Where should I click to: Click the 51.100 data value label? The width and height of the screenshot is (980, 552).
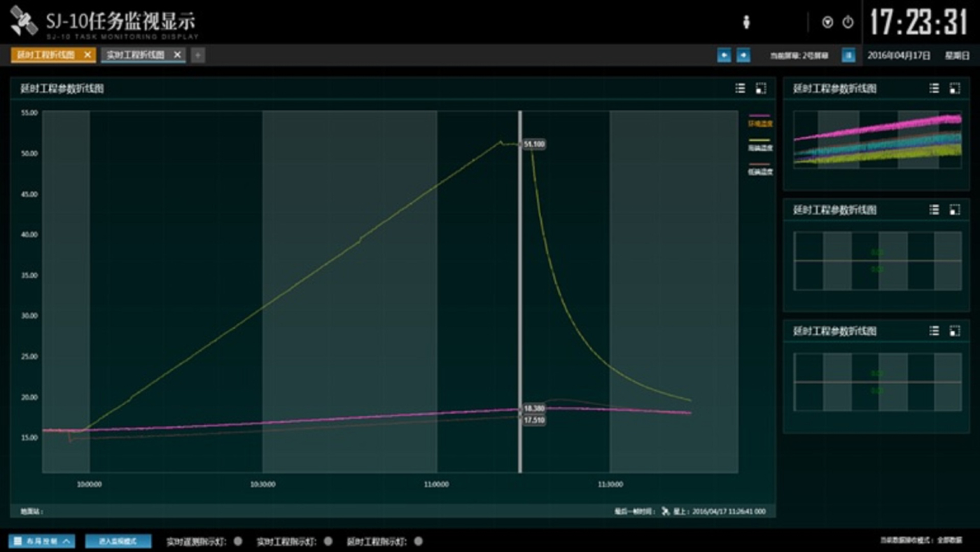(534, 144)
